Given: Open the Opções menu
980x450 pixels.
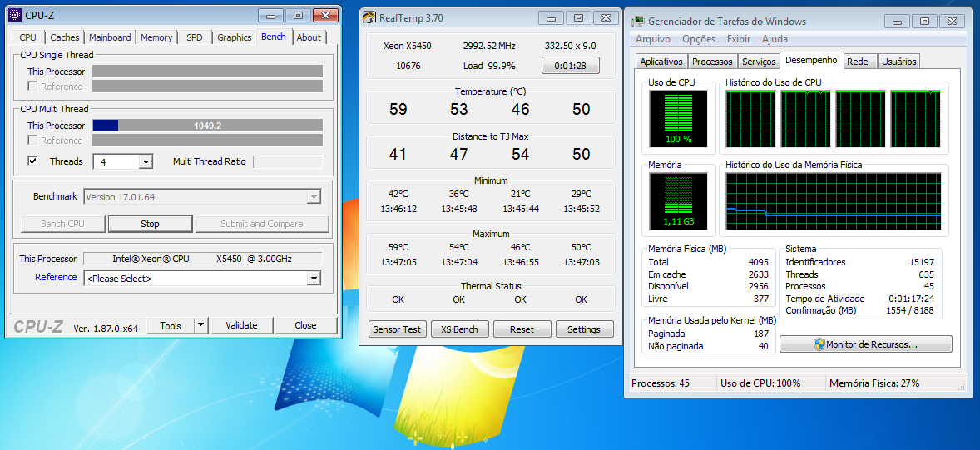Looking at the screenshot, I should [699, 39].
